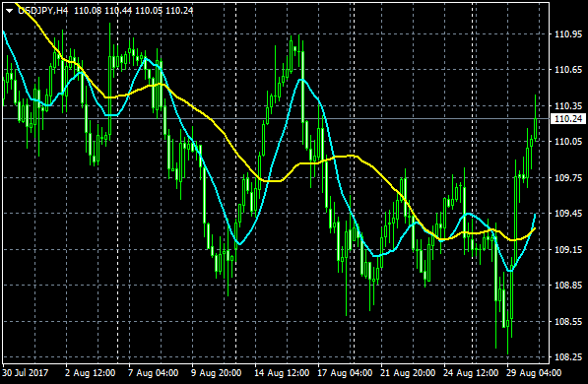Click the 110.05 price scale label
The image size is (588, 384).
click(568, 142)
